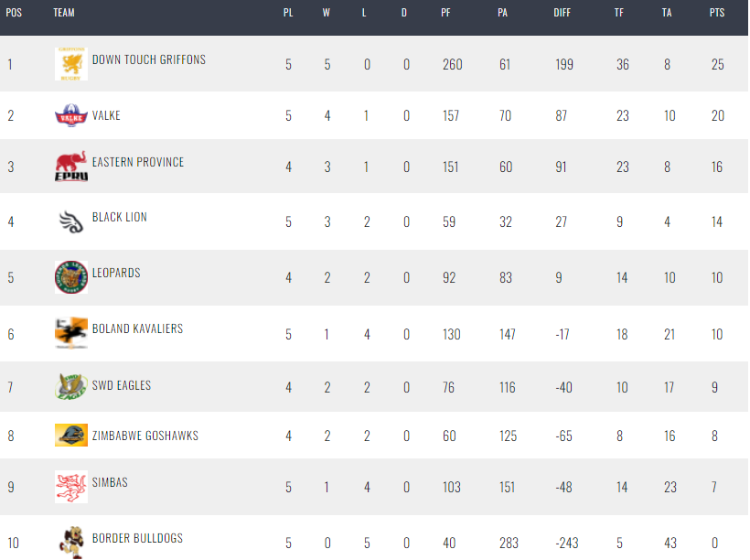Image resolution: width=750 pixels, height=560 pixels.
Task: Click the Leopards round crest logo
Action: coord(71,277)
